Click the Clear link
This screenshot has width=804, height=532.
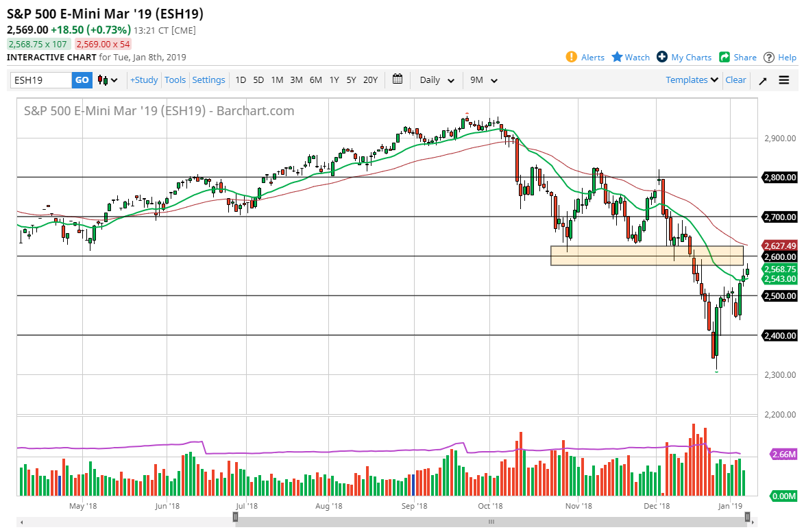tap(735, 80)
